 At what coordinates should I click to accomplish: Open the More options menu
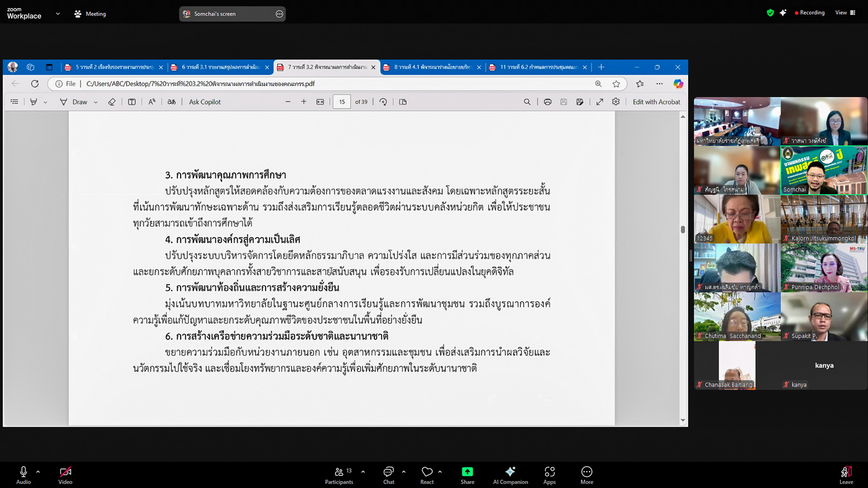[x=586, y=475]
